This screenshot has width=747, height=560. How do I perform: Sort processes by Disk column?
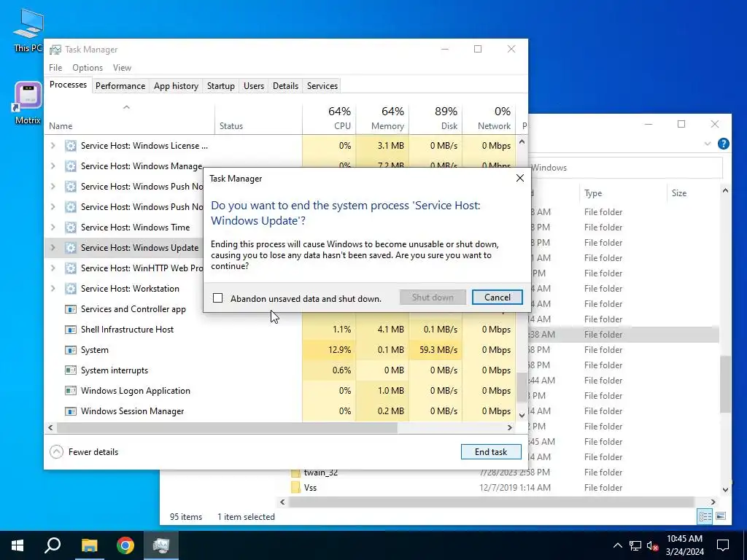point(436,118)
